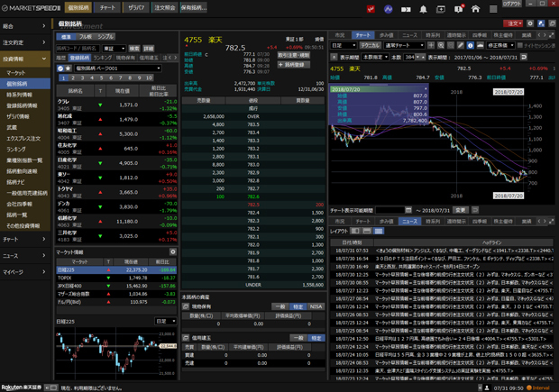Click reset icon after the 2018/07/31 display period
The height and width of the screenshot is (392, 559).
[524, 57]
